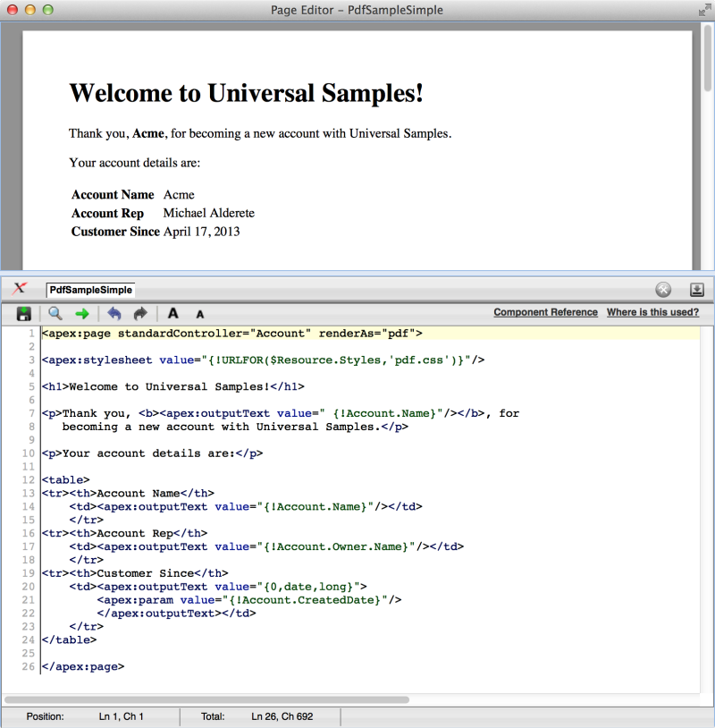The image size is (715, 728).
Task: Open editor settings via the wrench icon
Action: pyautogui.click(x=662, y=289)
